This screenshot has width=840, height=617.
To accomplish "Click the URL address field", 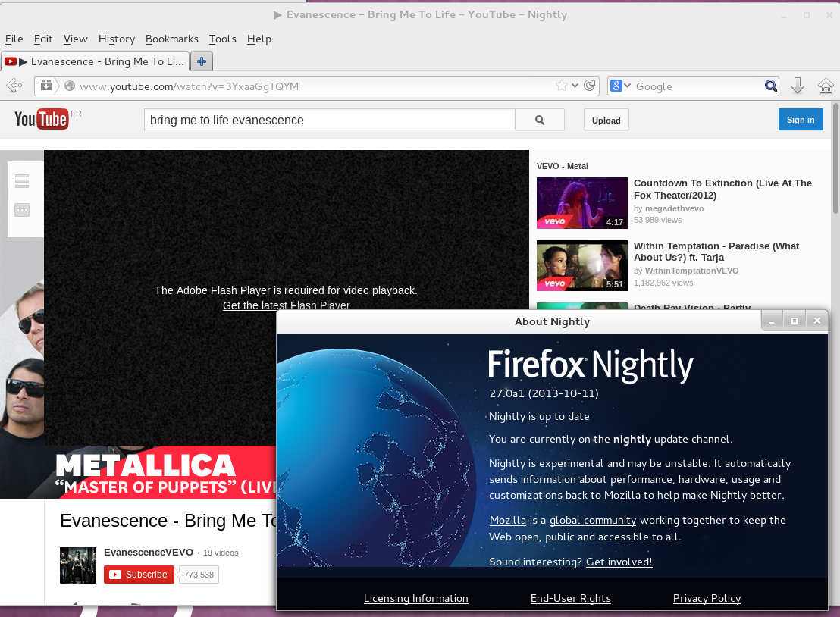I will click(316, 86).
